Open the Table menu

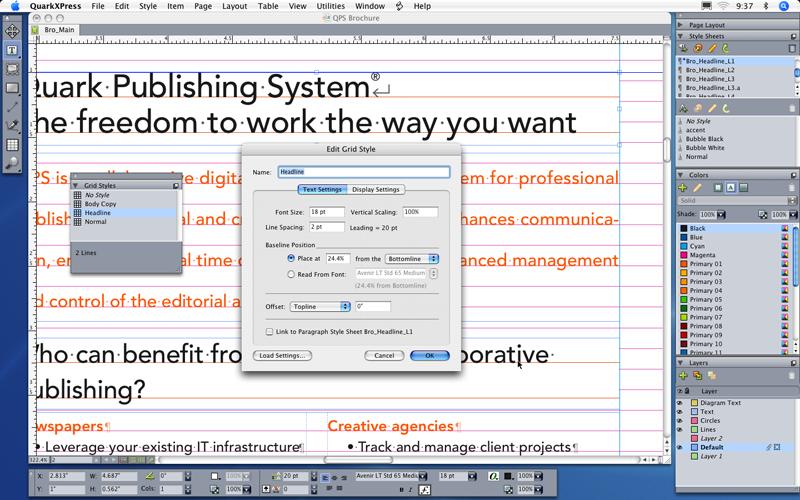pos(268,6)
